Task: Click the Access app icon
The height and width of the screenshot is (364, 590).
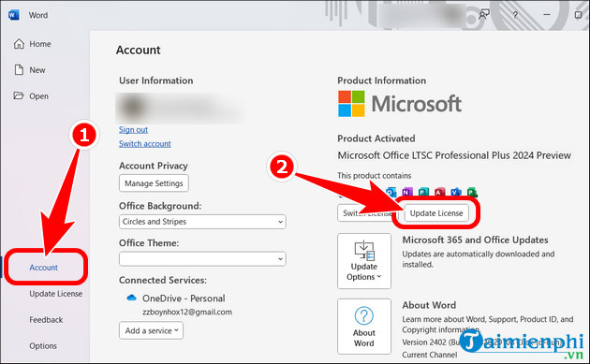Action: 440,192
